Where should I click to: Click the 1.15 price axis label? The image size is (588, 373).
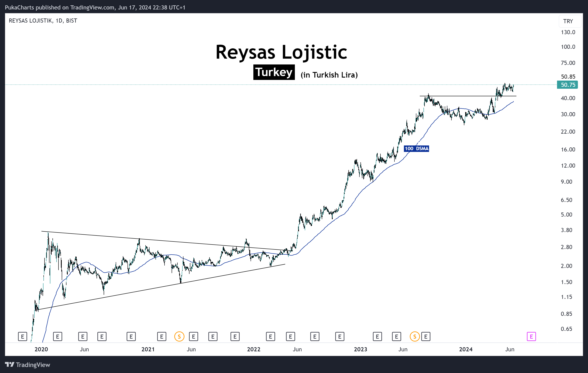click(x=566, y=297)
